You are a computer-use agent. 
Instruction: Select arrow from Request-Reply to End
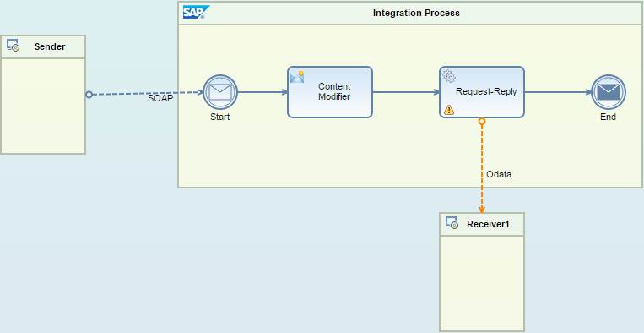[x=558, y=92]
